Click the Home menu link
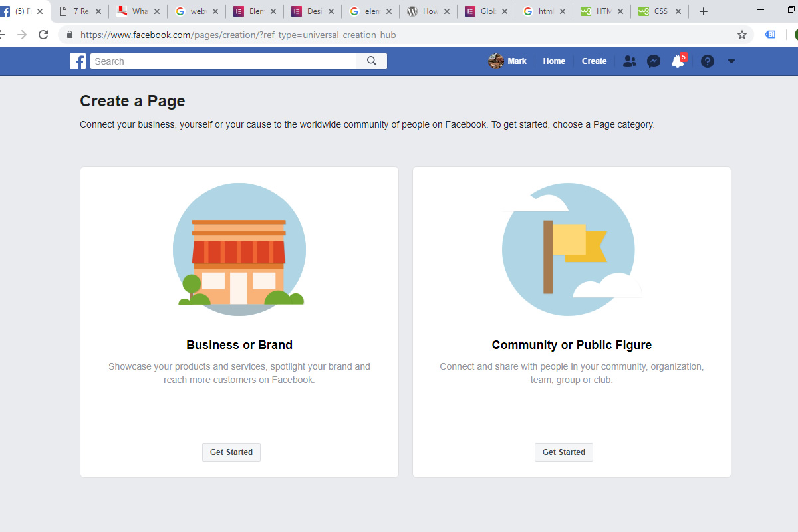This screenshot has width=798, height=532. coord(554,61)
